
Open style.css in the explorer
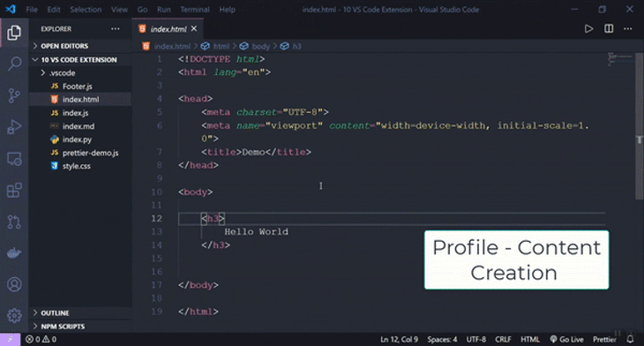pyautogui.click(x=77, y=166)
